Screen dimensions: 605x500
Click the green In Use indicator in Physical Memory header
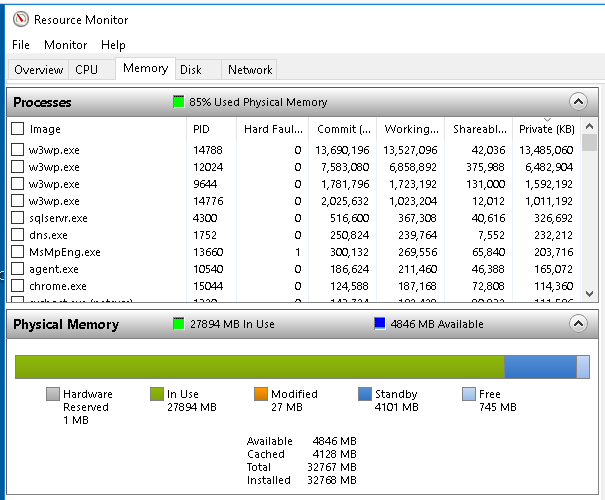point(179,324)
